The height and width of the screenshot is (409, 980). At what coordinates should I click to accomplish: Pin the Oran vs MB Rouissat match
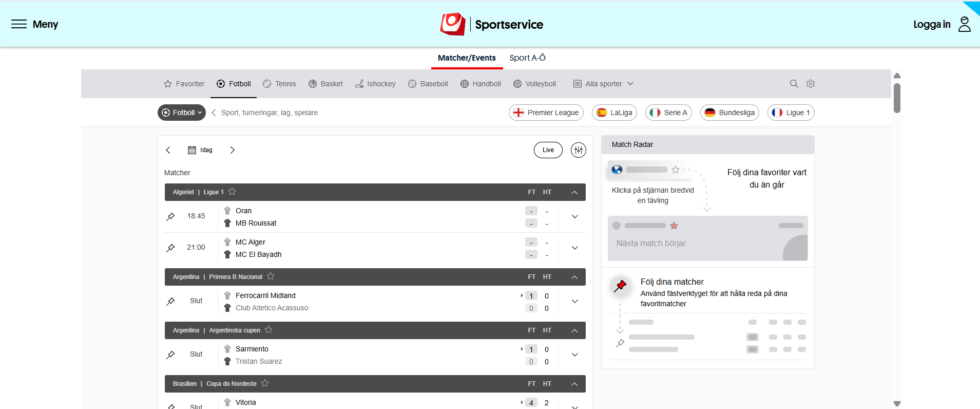pos(171,216)
